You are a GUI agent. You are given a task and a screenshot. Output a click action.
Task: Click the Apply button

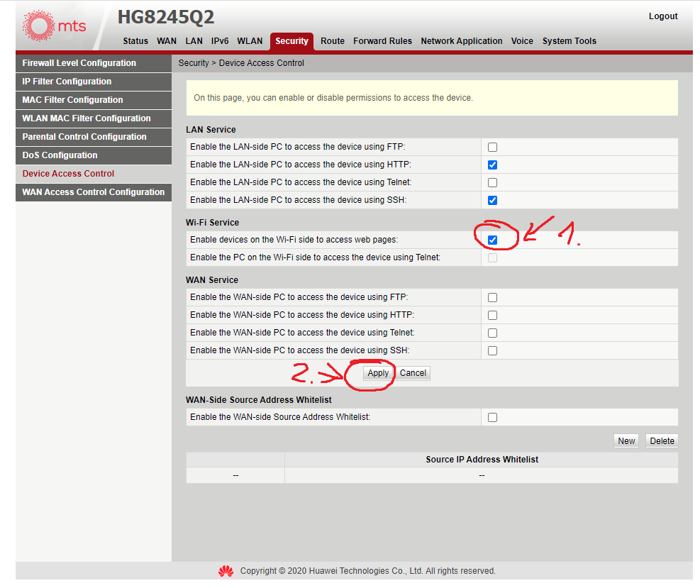coord(378,373)
